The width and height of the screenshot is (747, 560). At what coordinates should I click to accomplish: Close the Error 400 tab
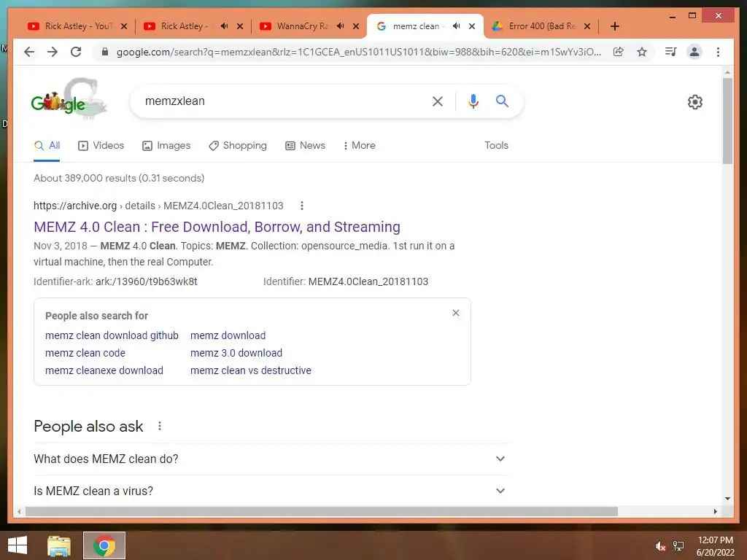click(x=587, y=26)
